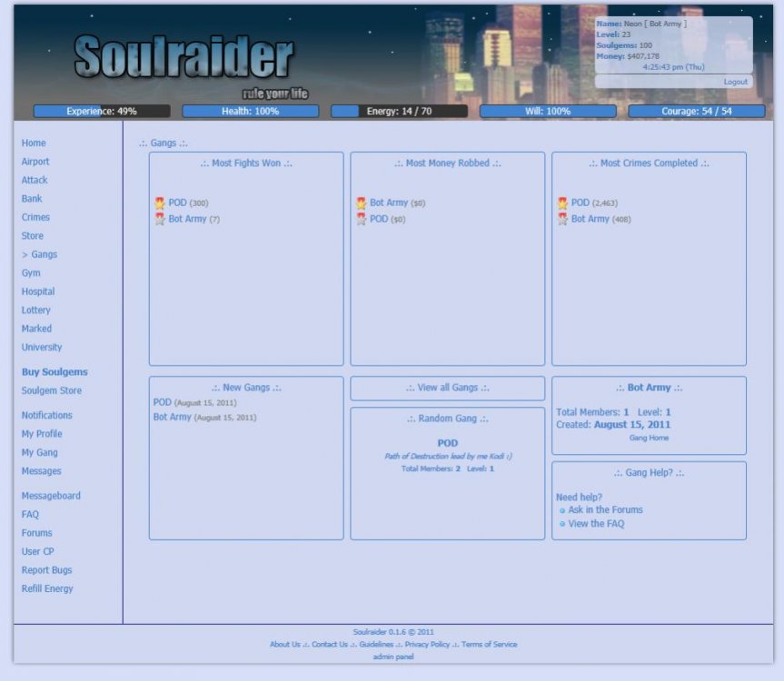Open the admin panel link in the footer
Image resolution: width=784 pixels, height=681 pixels.
click(x=392, y=656)
